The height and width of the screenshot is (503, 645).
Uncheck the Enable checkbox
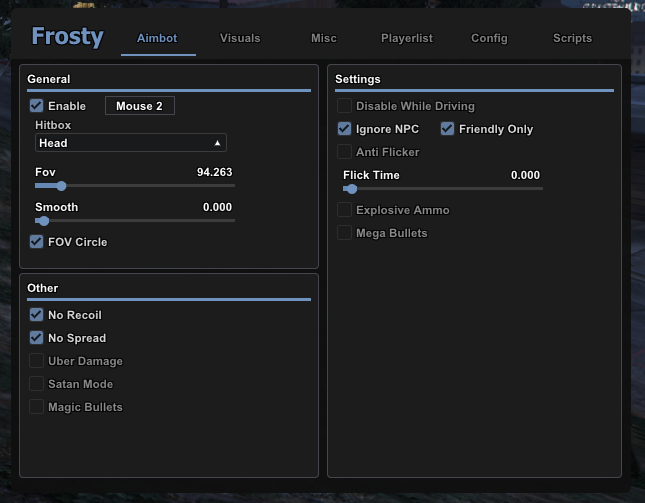(37, 106)
